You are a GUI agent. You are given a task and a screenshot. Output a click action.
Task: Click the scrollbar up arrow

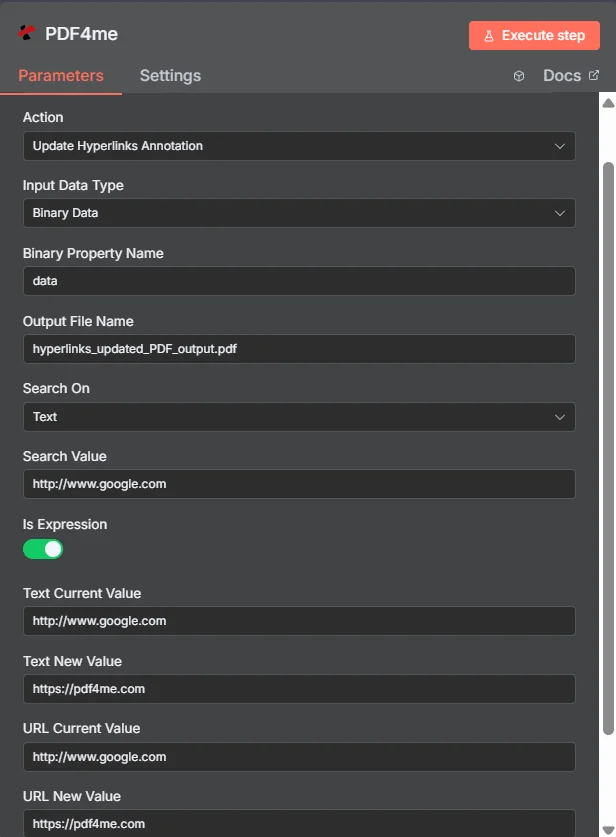(609, 103)
